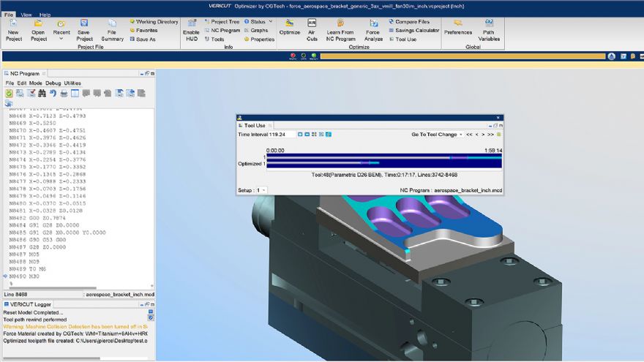
Task: Click the VERICUT Logger horizontal scrollbar
Action: pos(51,358)
